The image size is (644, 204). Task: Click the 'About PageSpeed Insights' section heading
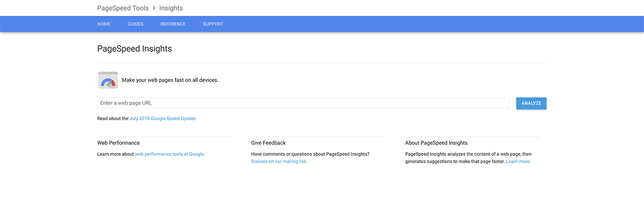tap(436, 143)
